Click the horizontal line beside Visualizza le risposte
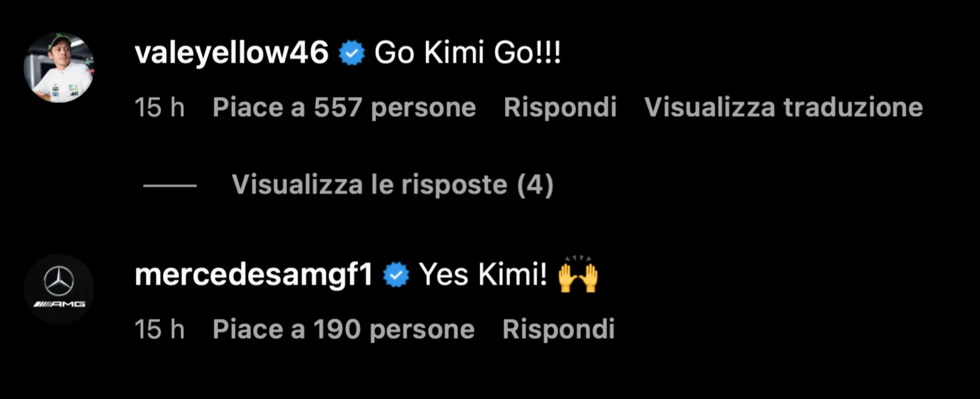 point(170,185)
